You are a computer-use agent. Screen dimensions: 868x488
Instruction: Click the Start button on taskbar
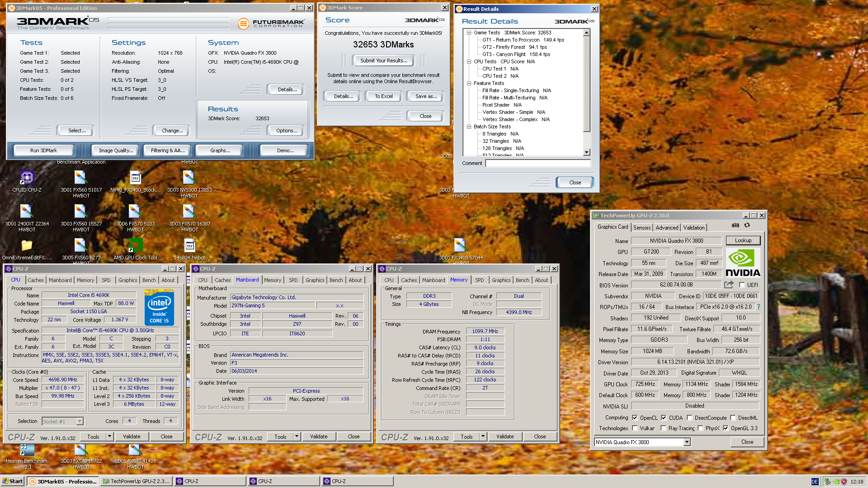point(12,481)
